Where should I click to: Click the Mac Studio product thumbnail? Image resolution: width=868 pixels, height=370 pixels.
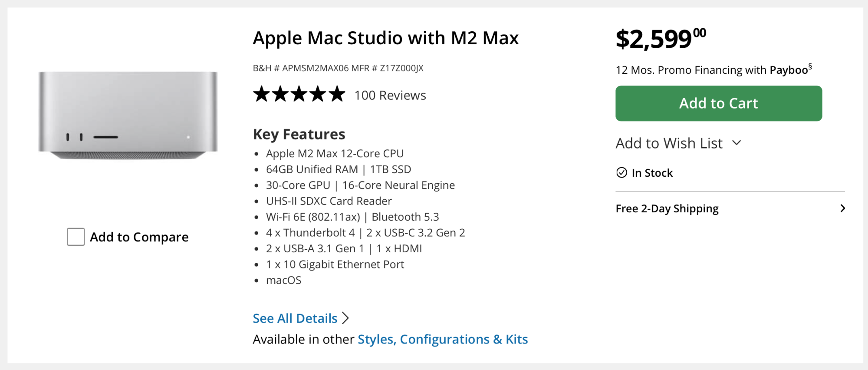point(128,115)
